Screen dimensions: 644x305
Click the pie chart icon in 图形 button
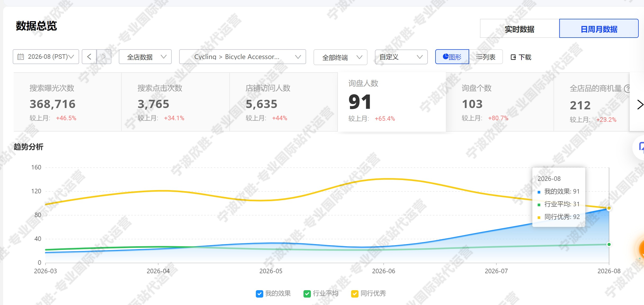click(446, 57)
